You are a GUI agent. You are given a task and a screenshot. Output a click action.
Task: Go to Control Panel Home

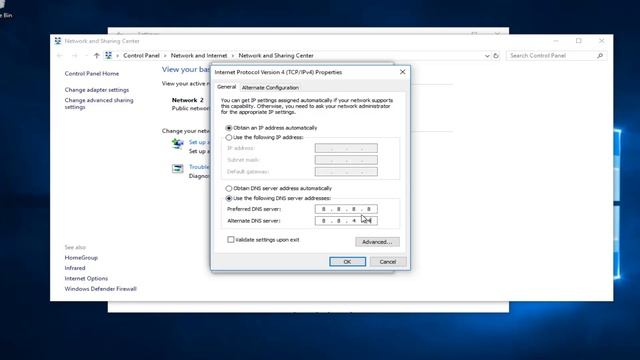point(92,73)
